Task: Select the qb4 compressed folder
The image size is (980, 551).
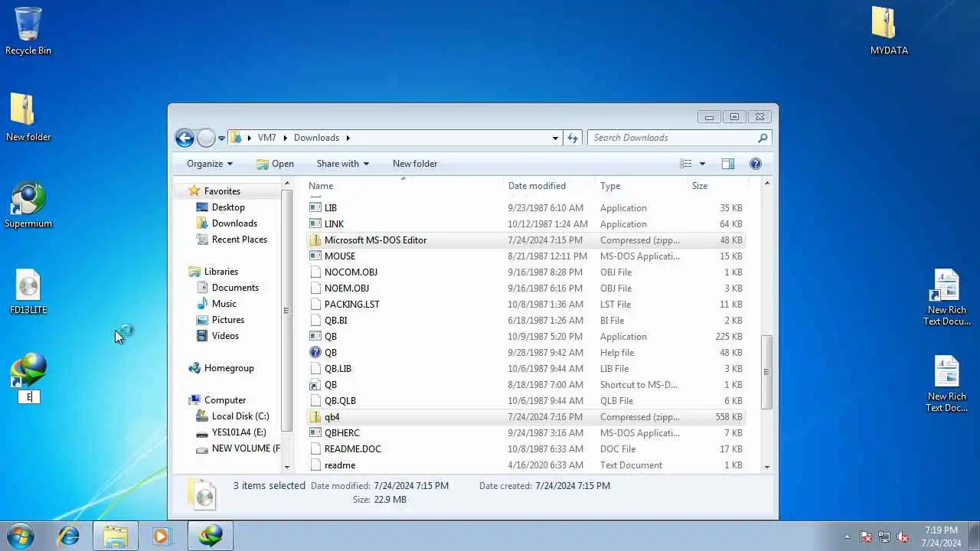Action: coord(526,417)
